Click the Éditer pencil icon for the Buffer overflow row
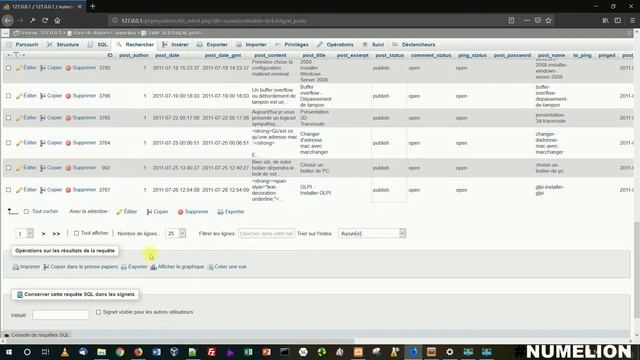Viewport: 640px width, 360px height. pos(19,96)
